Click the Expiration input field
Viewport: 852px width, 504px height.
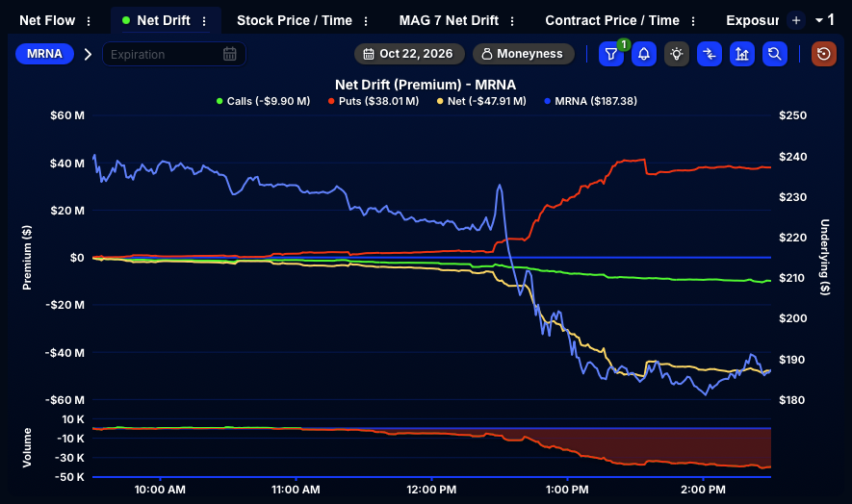[174, 54]
